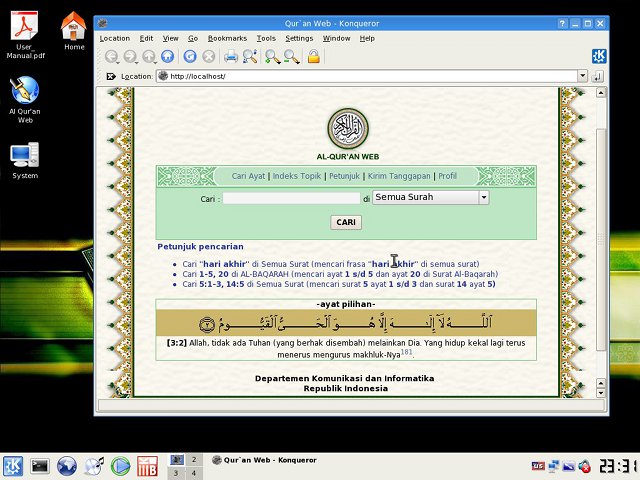
Task: Open the Tools menu
Action: pyautogui.click(x=266, y=38)
